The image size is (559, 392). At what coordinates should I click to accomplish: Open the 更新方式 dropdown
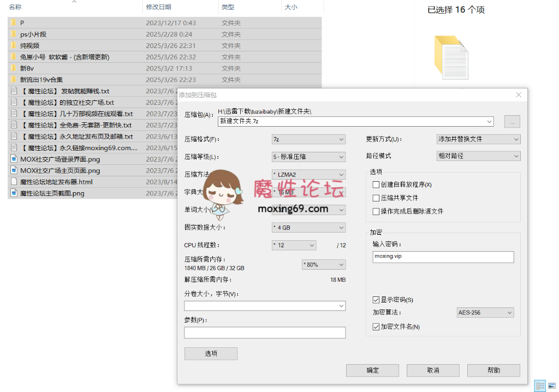[x=478, y=139]
